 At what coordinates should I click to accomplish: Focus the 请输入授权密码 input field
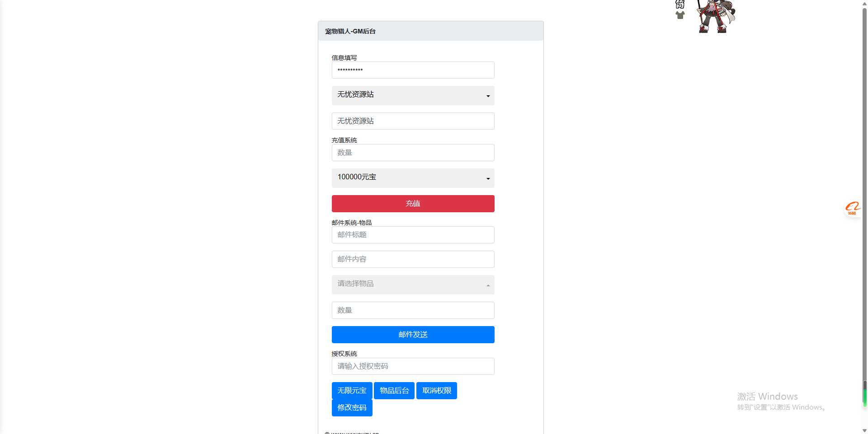[x=413, y=366]
